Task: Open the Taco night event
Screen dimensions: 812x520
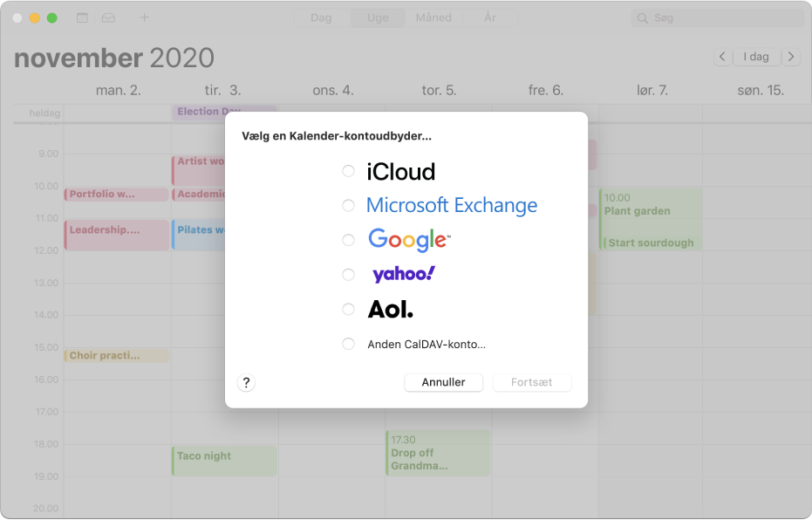Action: (x=224, y=461)
